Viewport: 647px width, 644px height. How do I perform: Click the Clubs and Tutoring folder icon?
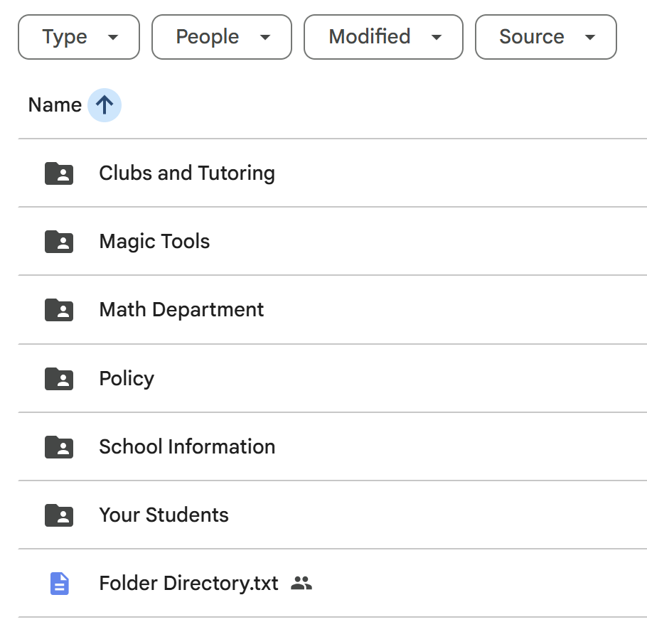click(59, 173)
